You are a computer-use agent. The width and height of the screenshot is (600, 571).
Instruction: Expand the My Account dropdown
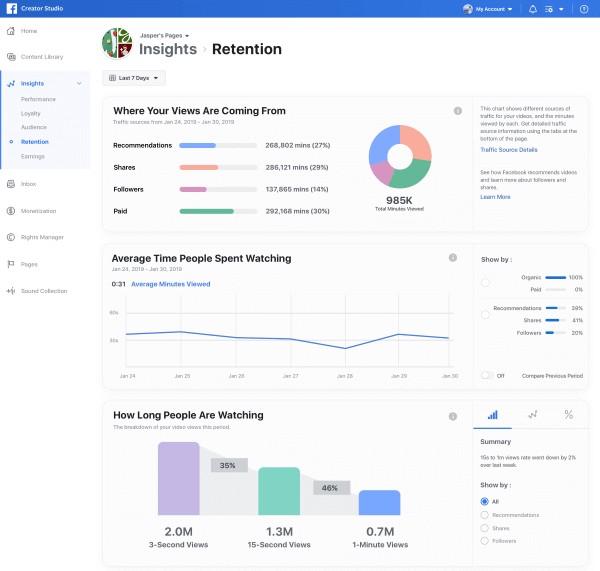coord(489,9)
